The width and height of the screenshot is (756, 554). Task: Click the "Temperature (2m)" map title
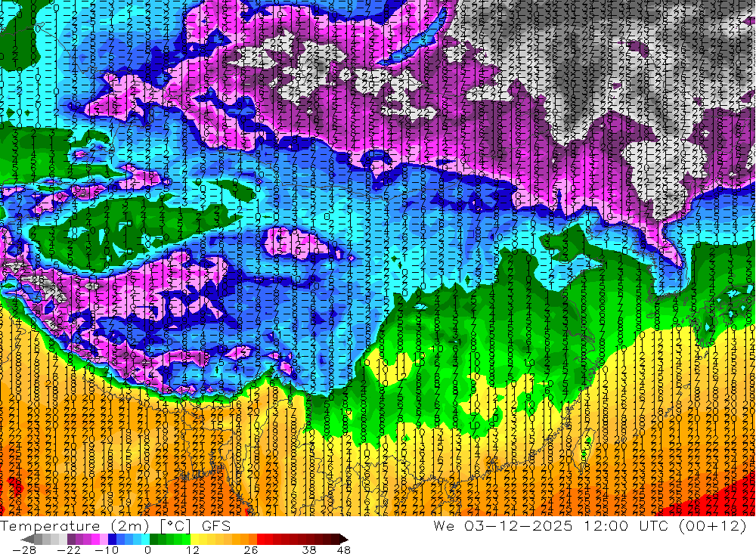tap(75, 526)
